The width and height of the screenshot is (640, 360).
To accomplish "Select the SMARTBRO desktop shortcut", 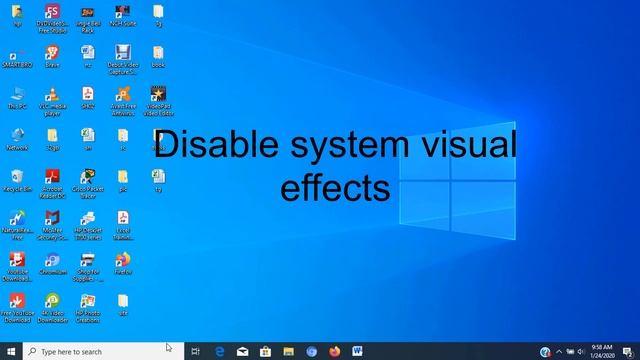I will point(17,58).
